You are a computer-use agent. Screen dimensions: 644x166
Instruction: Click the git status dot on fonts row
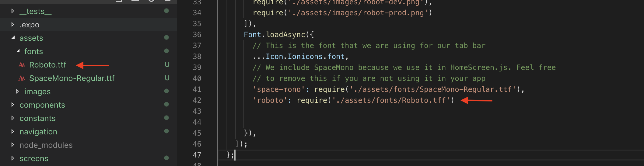(166, 51)
